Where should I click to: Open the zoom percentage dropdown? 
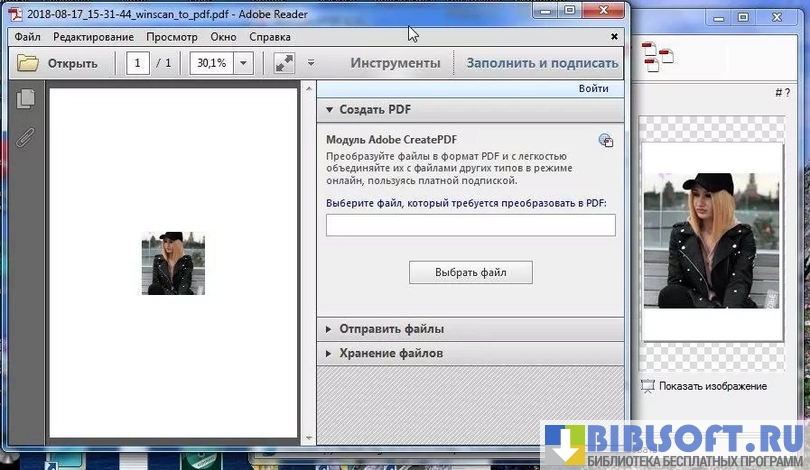tap(243, 63)
